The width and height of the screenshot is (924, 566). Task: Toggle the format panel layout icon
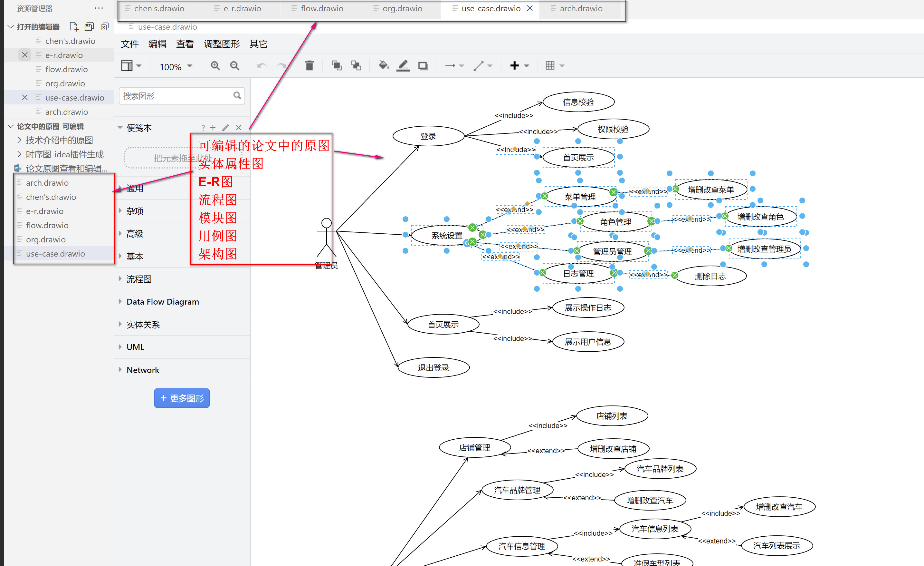(x=128, y=66)
